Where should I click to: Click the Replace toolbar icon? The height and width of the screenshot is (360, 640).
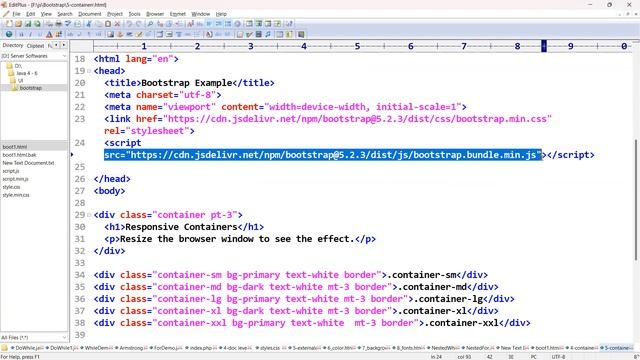point(160,24)
